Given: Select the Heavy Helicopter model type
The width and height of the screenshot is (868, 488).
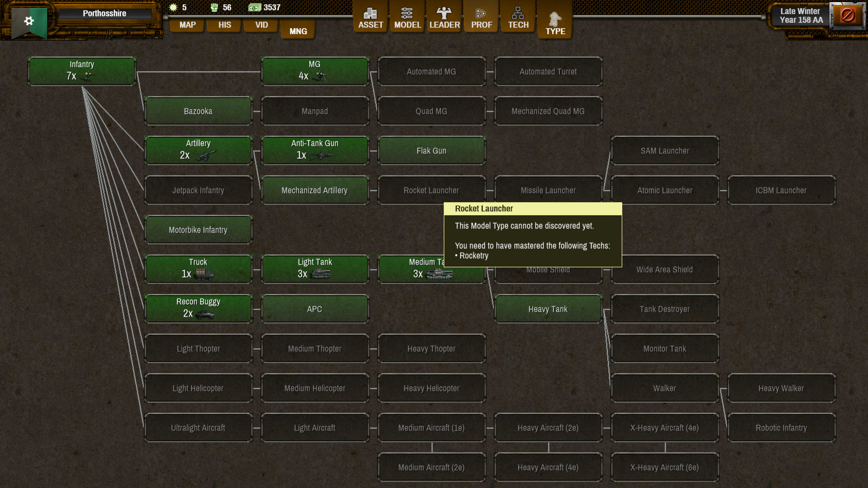Looking at the screenshot, I should point(431,388).
